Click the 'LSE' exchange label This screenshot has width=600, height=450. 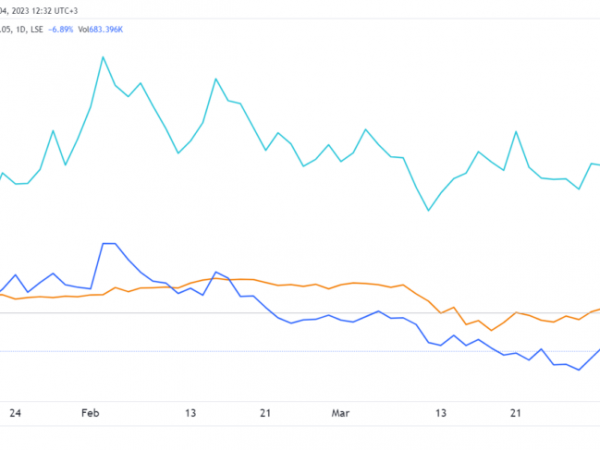coord(37,29)
